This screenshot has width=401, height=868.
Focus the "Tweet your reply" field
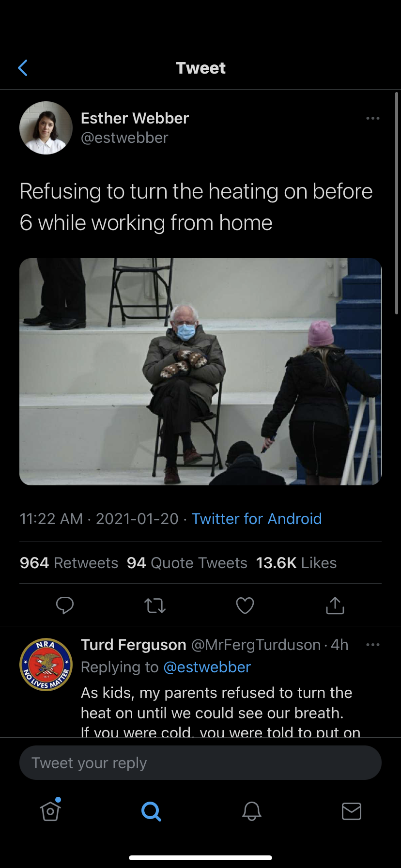point(200,763)
